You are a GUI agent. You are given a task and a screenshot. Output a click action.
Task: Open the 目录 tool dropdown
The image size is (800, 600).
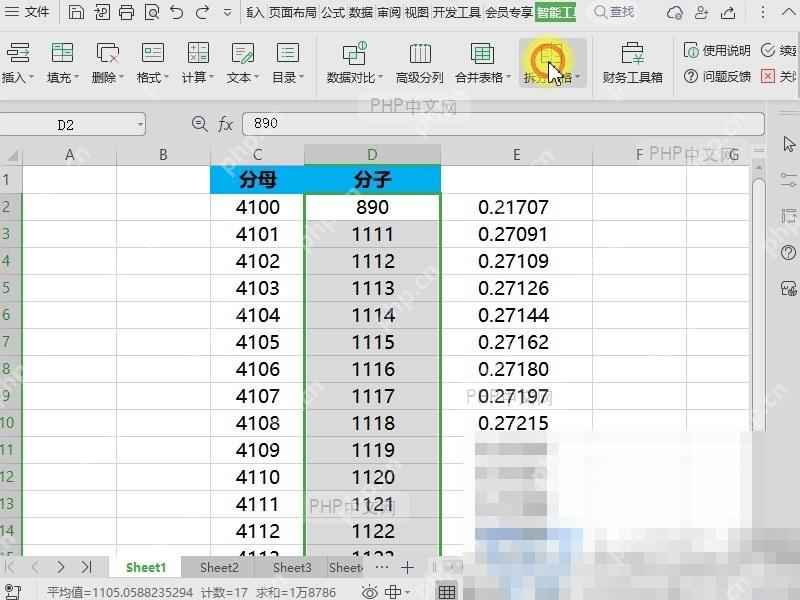click(x=287, y=63)
